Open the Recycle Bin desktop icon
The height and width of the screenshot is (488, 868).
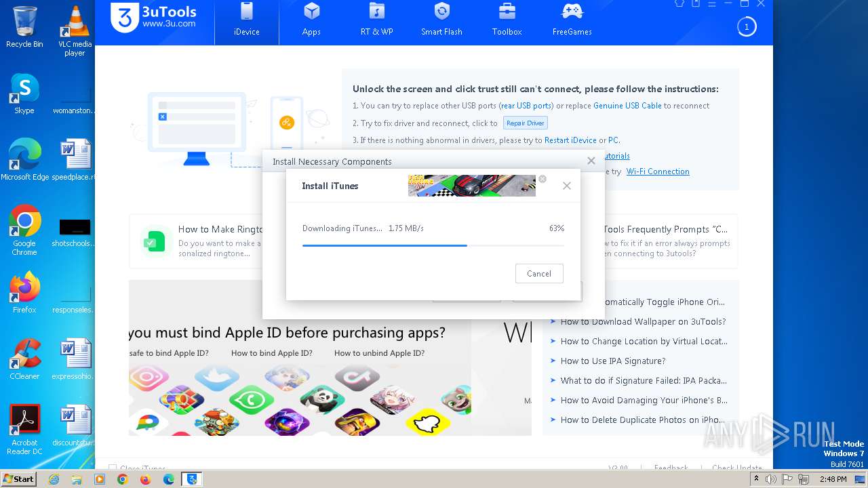click(x=24, y=27)
